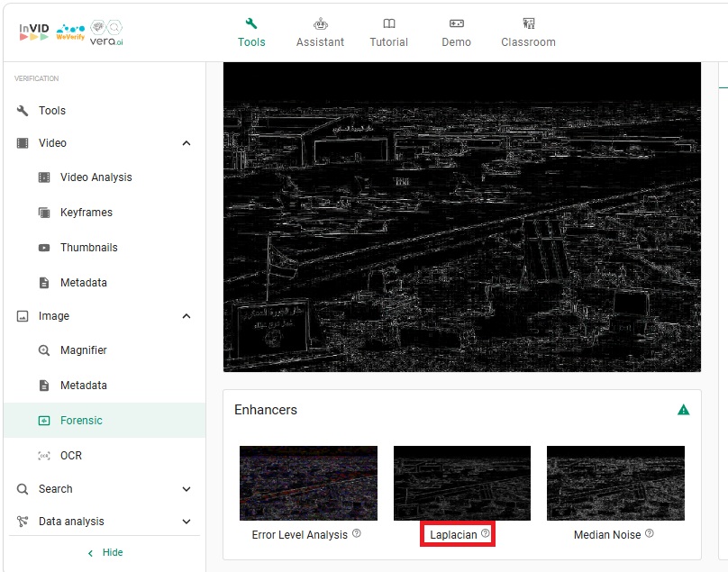Click the Enhancers panel heading
The width and height of the screenshot is (728, 572).
pyautogui.click(x=266, y=410)
